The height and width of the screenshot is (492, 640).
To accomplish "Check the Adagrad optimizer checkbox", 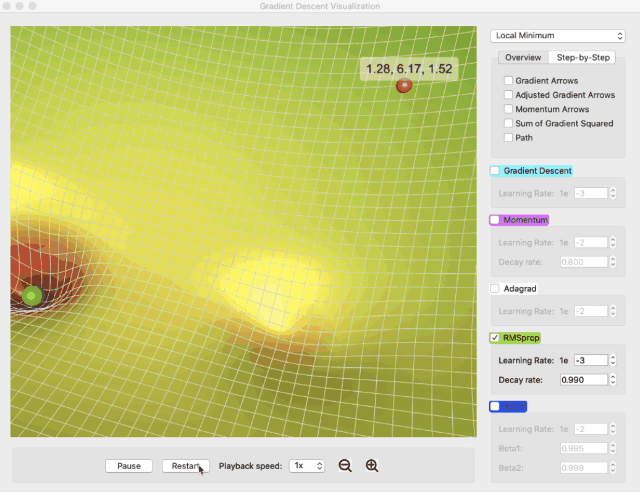I will (495, 289).
